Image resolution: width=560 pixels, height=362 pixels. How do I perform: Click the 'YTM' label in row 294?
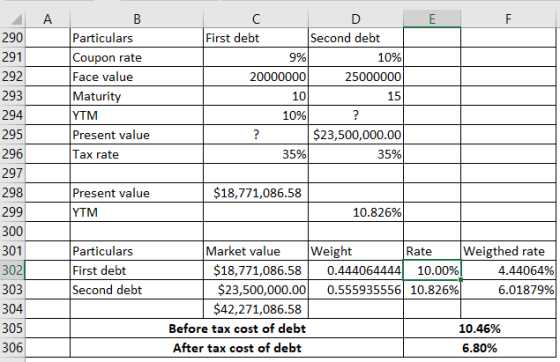pos(137,115)
